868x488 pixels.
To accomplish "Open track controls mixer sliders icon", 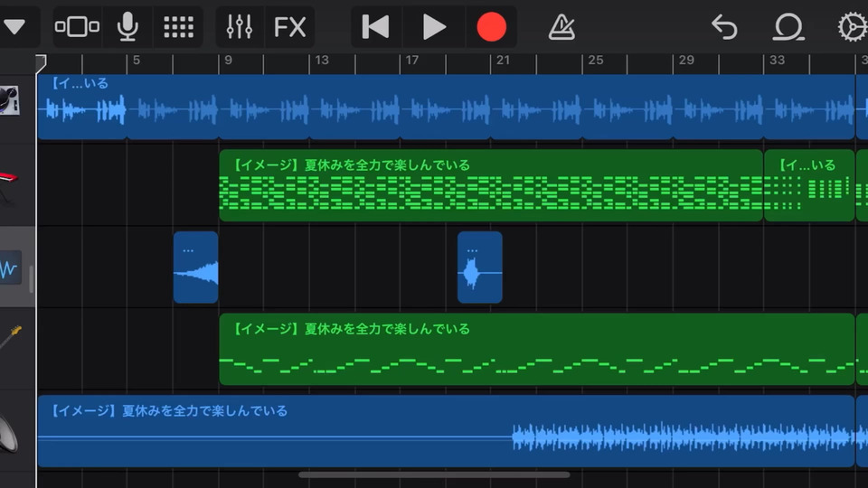I will [239, 26].
